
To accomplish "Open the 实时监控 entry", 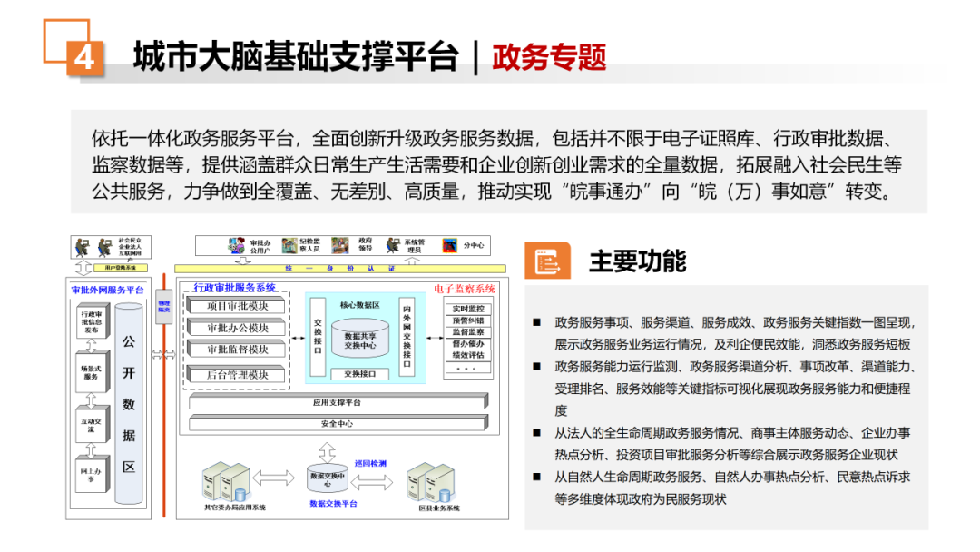I will click(468, 310).
